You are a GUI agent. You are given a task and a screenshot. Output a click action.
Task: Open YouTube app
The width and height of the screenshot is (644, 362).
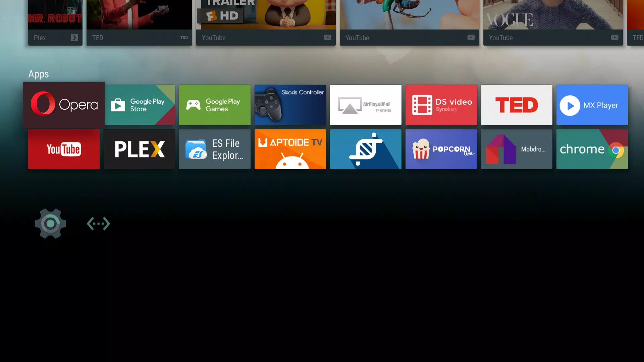click(64, 149)
